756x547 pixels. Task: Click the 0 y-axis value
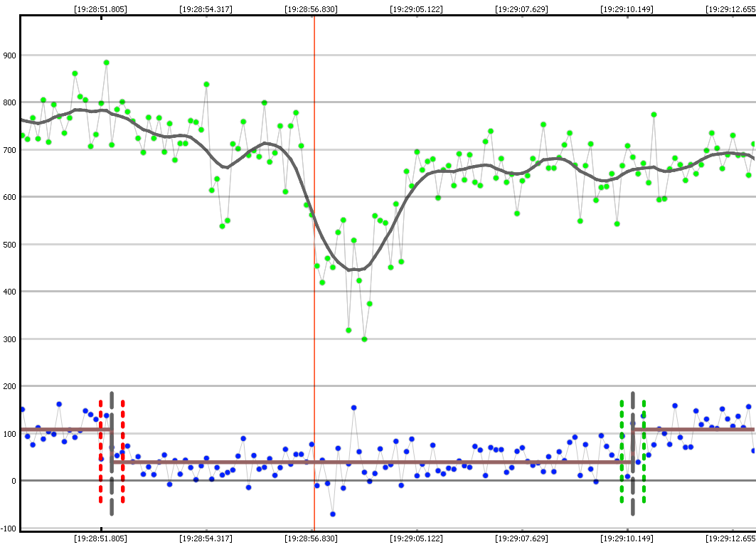[14, 481]
